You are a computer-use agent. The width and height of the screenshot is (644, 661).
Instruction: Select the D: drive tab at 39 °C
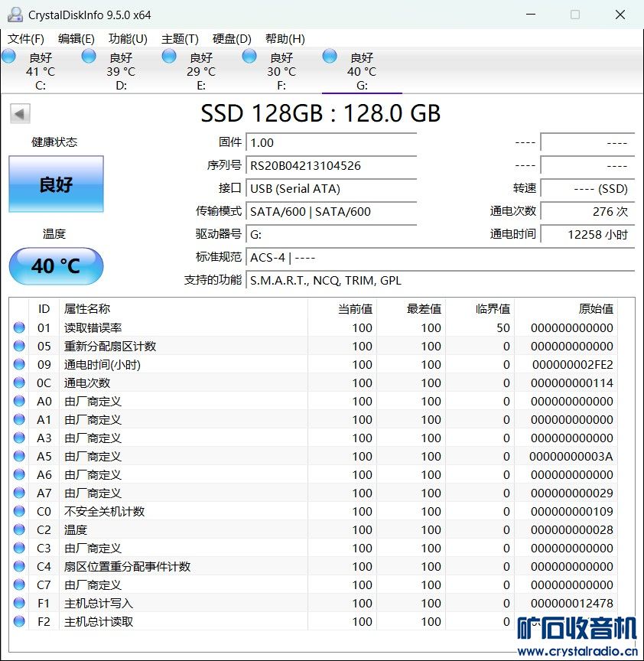pyautogui.click(x=121, y=71)
